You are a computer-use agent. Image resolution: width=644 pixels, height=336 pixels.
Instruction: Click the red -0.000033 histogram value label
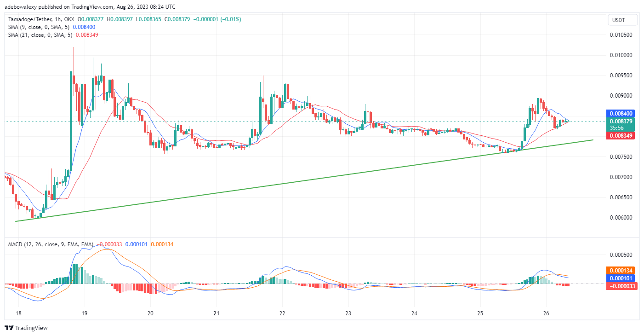[622, 286]
